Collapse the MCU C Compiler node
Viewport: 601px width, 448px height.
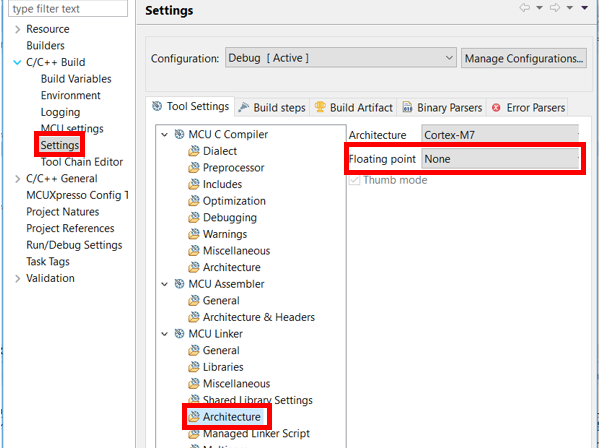click(x=164, y=135)
